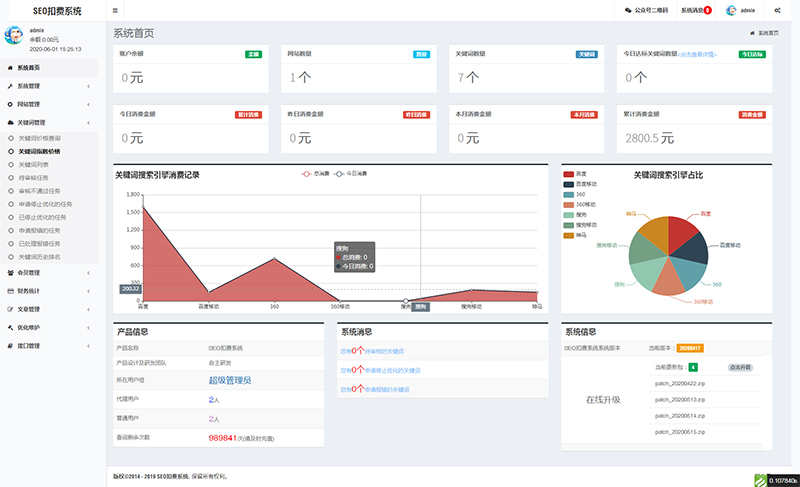Viewport: 800px width, 487px height.
Task: Open the 财务统计 sidebar menu item
Action: [x=49, y=291]
